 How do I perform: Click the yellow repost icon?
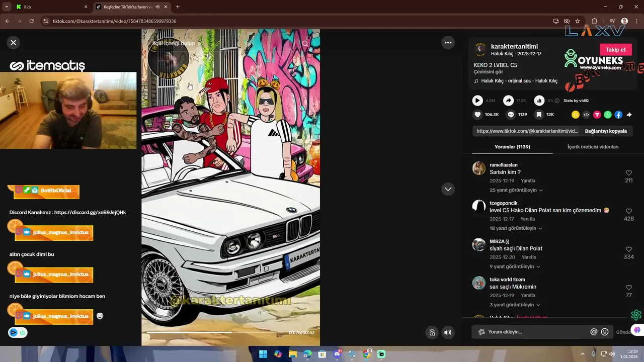tap(575, 115)
